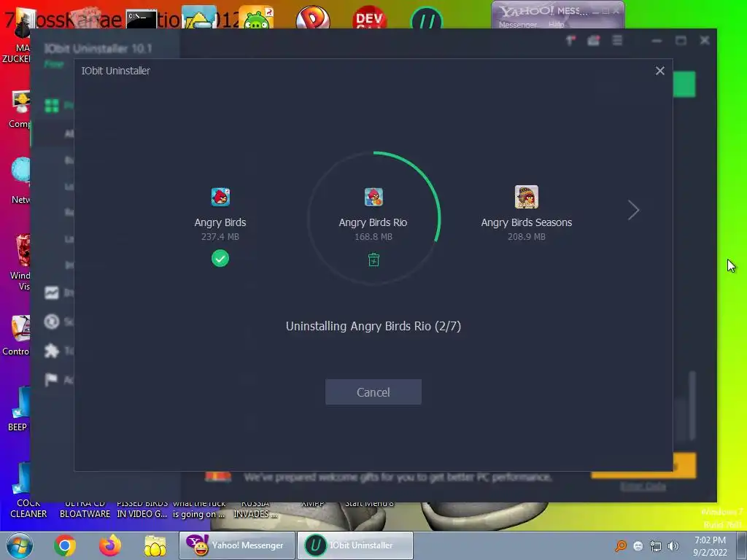Open the puzzle piece sidebar icon

(x=52, y=351)
